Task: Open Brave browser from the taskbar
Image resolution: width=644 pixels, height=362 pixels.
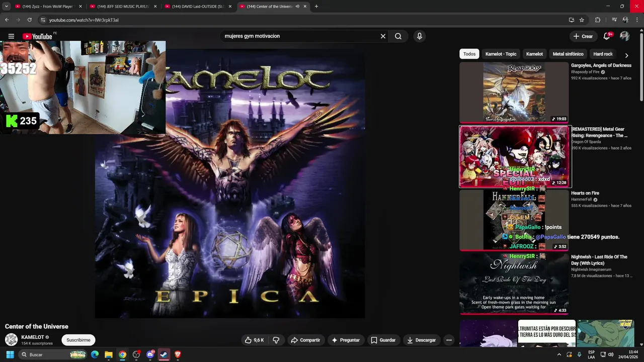Action: pos(178,354)
